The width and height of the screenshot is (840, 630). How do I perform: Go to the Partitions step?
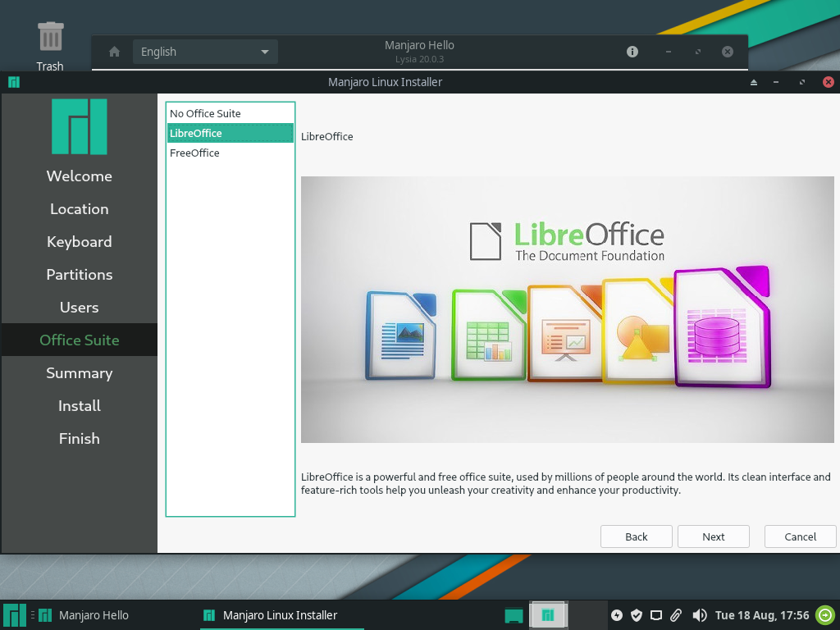point(80,274)
